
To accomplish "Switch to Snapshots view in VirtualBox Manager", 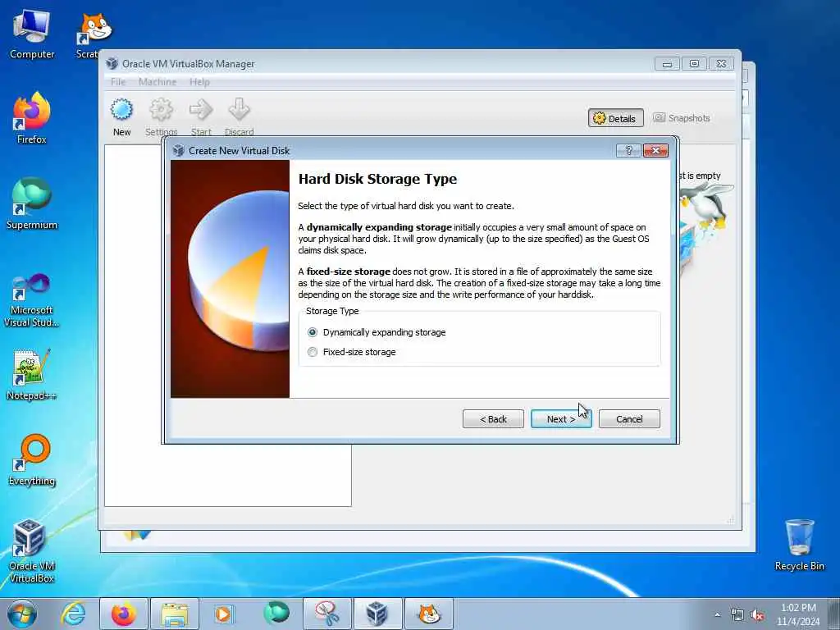I will tap(682, 118).
